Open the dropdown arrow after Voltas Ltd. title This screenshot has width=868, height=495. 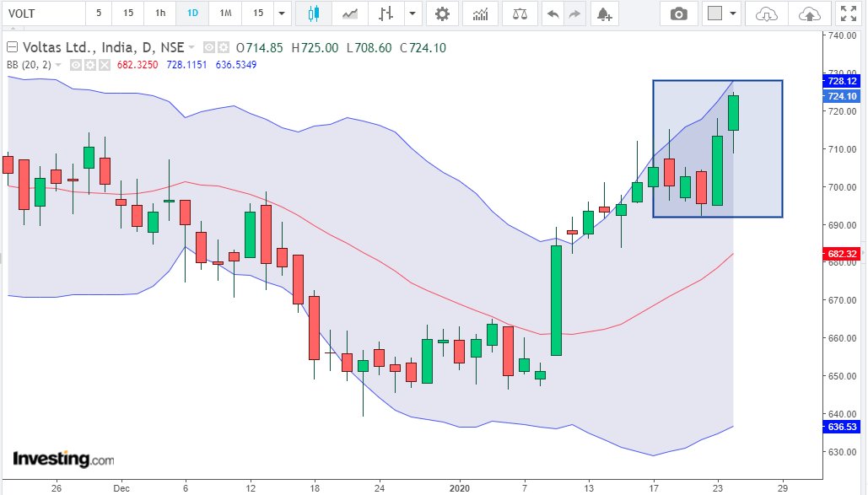tap(191, 47)
